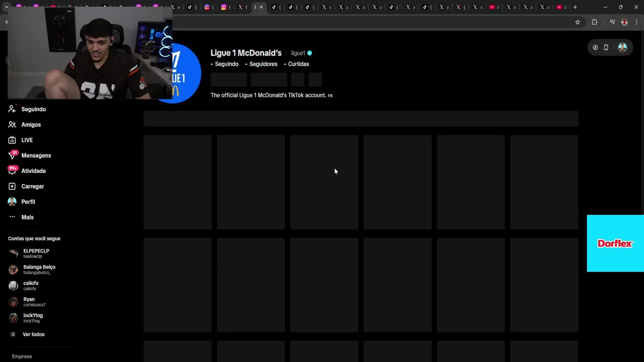Viewport: 644px width, 362px height.
Task: Go to LIVE streams page
Action: click(27, 140)
